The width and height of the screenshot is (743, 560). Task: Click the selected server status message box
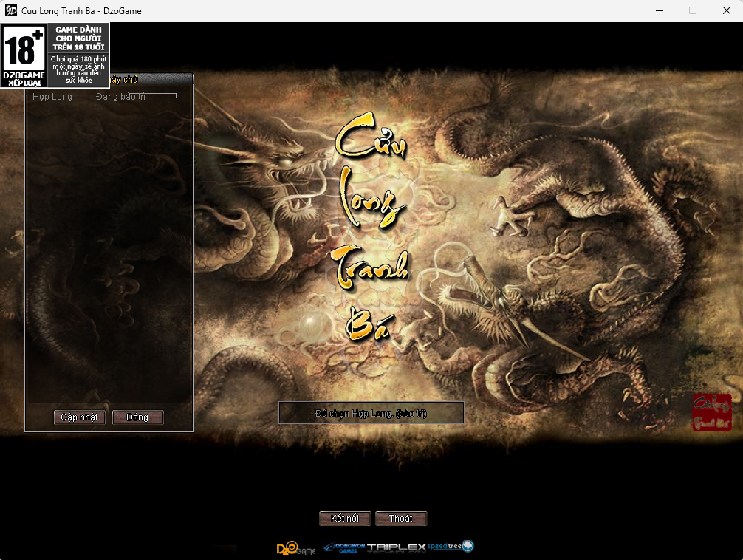coord(371,413)
